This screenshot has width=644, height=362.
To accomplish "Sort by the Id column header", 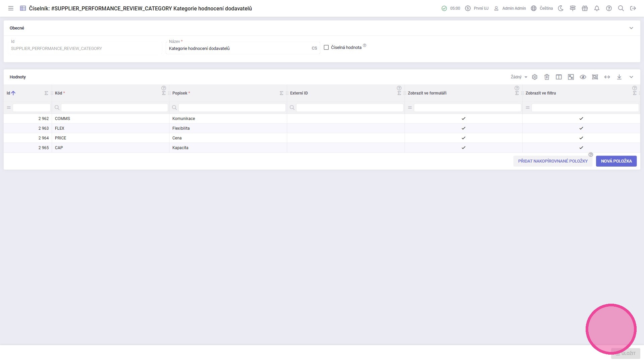I will (8, 93).
